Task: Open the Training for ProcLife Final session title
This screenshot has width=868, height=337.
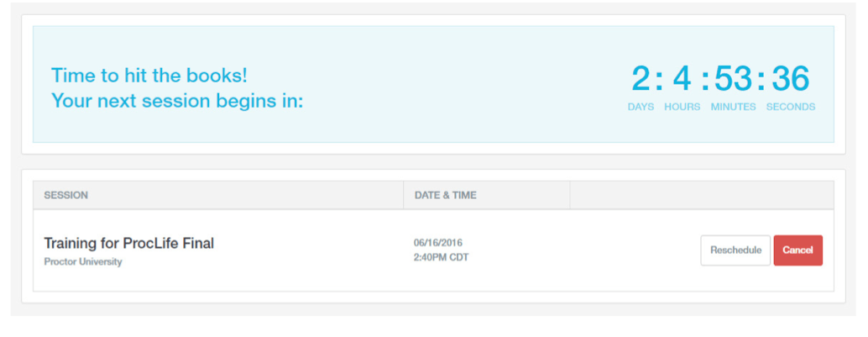Action: click(x=129, y=244)
